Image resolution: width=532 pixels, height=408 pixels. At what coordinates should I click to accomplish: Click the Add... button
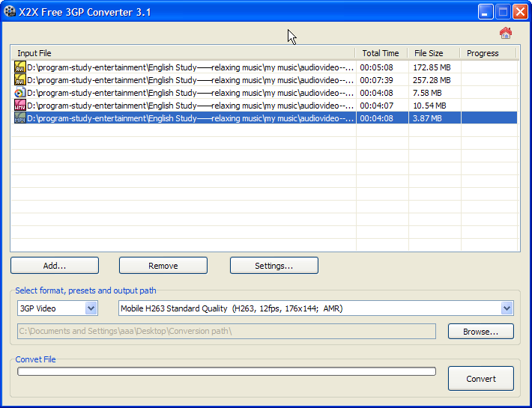click(x=55, y=265)
